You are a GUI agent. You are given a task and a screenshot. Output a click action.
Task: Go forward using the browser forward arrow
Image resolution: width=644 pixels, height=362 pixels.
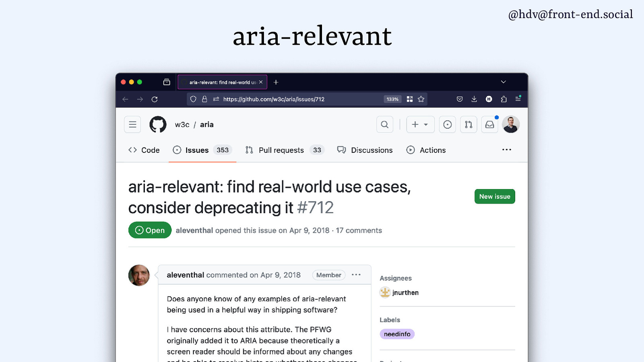[140, 99]
